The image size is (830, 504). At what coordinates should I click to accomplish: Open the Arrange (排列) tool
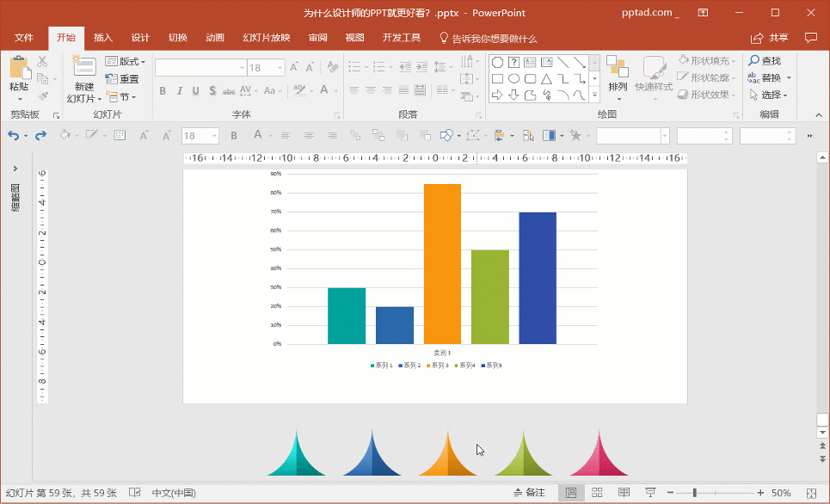[617, 74]
